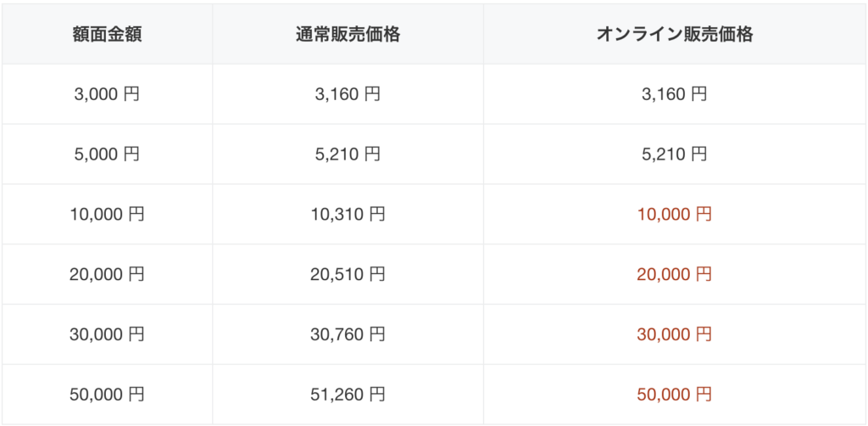
Task: Click the regular price 5,210 円 cell
Action: click(348, 154)
